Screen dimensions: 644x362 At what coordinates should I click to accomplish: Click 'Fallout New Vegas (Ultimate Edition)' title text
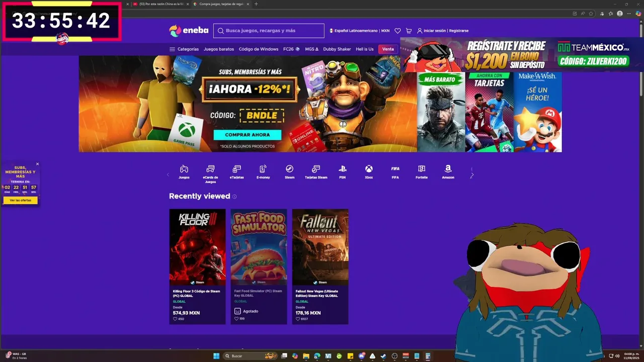pyautogui.click(x=317, y=293)
